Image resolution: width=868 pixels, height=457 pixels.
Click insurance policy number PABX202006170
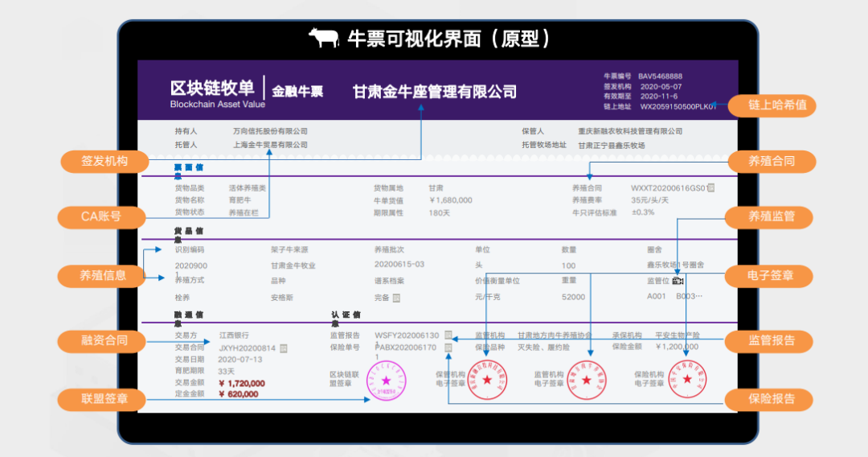point(407,348)
